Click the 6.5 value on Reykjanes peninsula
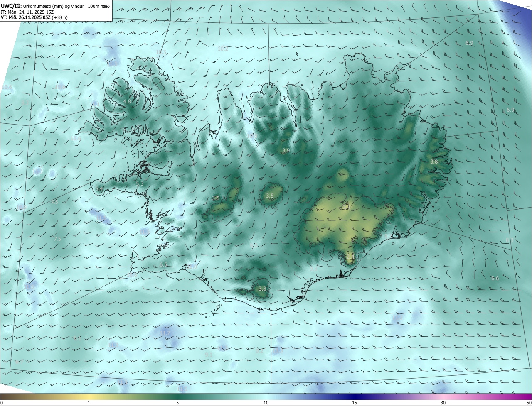This screenshot has width=532, height=406. point(163,264)
